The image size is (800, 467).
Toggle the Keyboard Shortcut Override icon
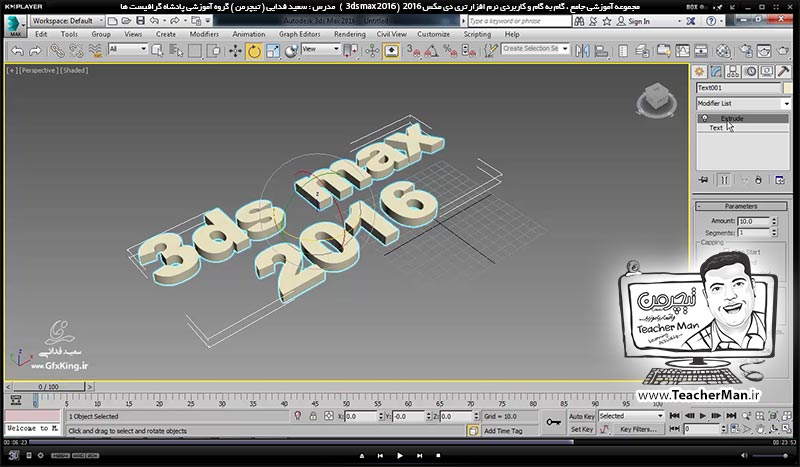(391, 51)
